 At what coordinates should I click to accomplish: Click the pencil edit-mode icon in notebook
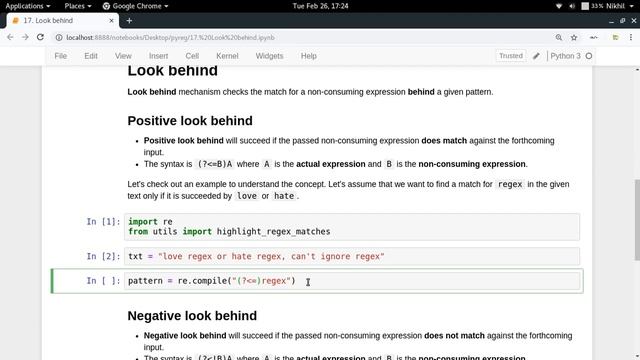coord(536,56)
